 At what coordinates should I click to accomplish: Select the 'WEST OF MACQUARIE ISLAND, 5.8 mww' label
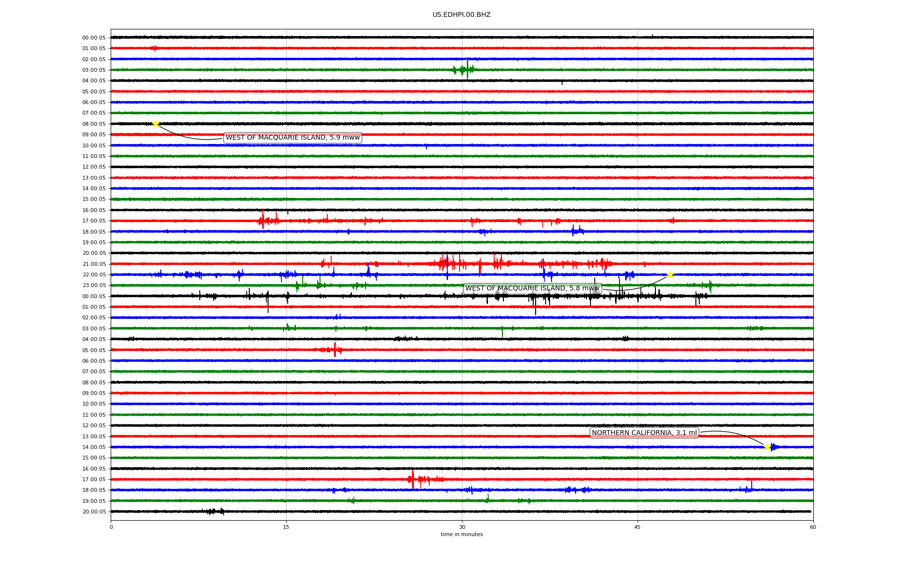pyautogui.click(x=532, y=289)
